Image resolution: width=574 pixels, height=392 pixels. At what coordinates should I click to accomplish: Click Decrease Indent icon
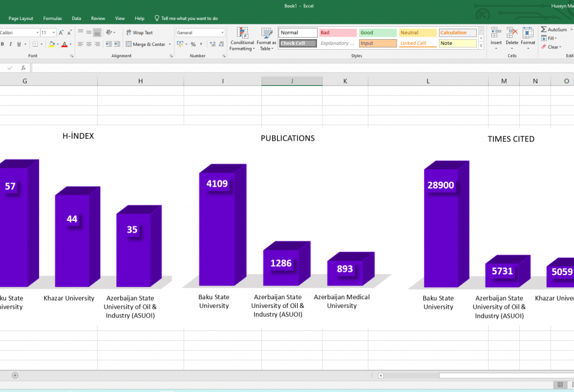(109, 44)
